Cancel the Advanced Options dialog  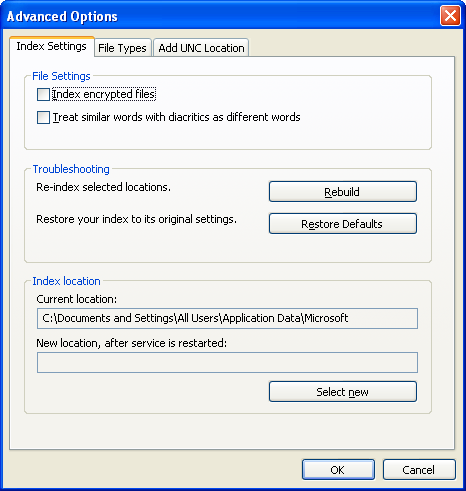pos(419,470)
